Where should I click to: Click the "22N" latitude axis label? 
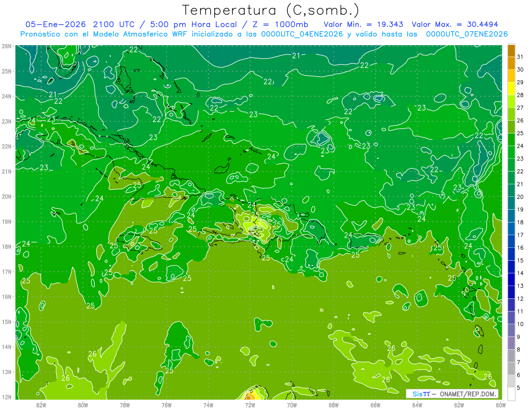pos(7,146)
